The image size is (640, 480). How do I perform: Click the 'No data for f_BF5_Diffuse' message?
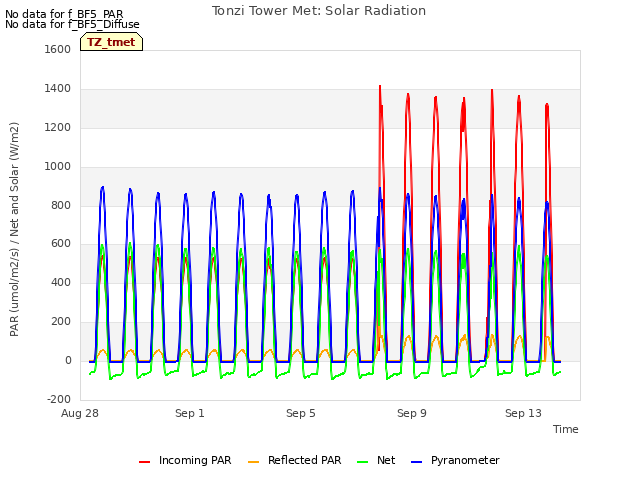[x=72, y=24]
